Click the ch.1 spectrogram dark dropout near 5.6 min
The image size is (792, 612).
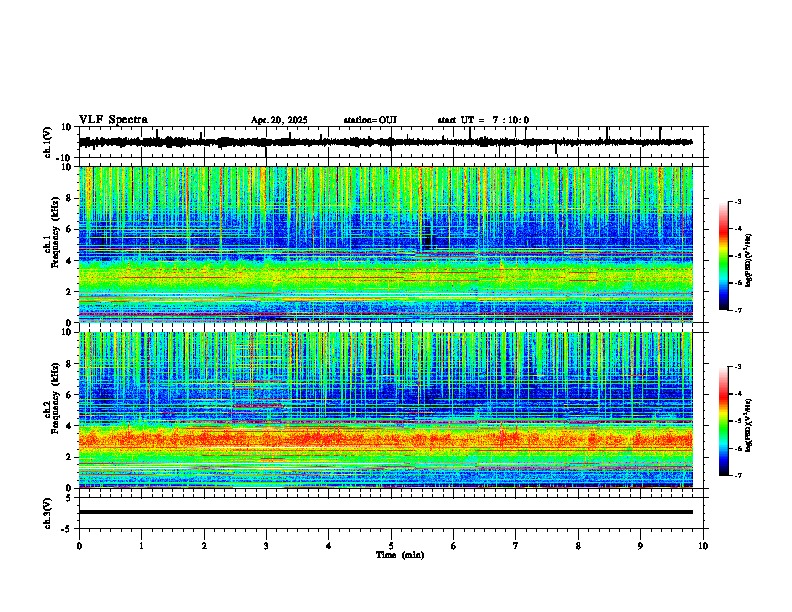point(427,235)
